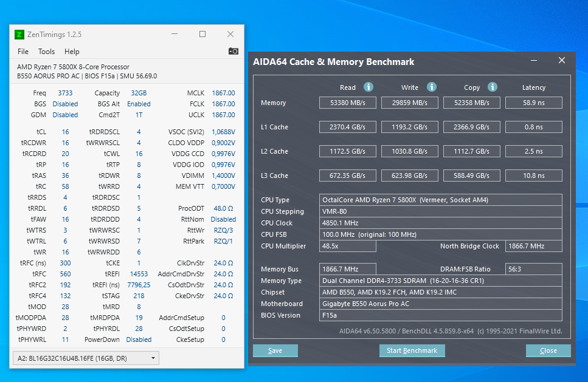Open the Help menu in ZenTimings

pyautogui.click(x=72, y=51)
